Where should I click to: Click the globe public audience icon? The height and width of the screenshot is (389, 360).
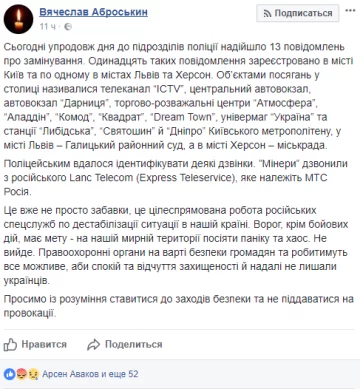pyautogui.click(x=68, y=27)
